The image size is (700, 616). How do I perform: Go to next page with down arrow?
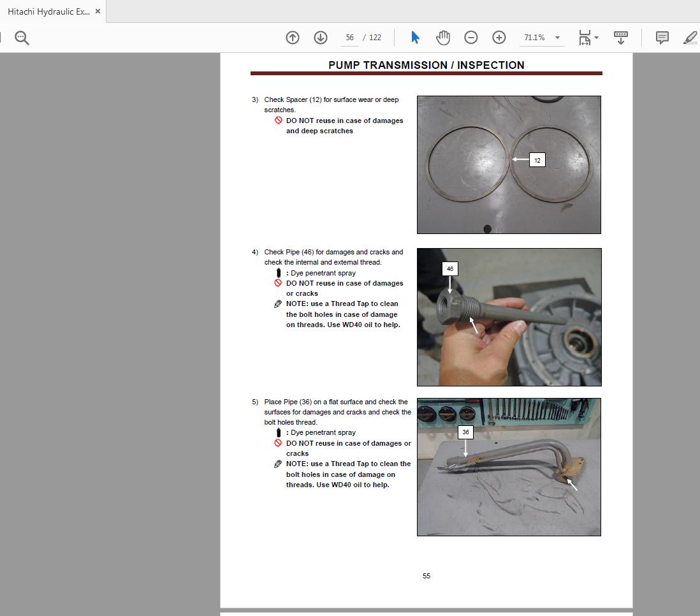click(x=321, y=38)
